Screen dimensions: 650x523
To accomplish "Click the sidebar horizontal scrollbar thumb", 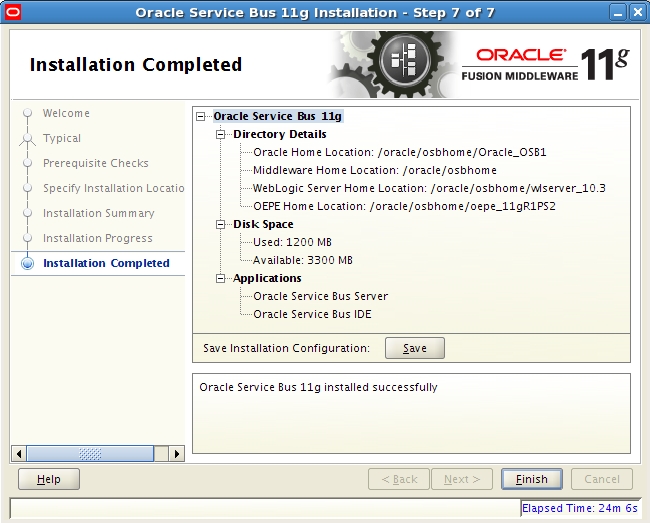I will tap(90, 454).
